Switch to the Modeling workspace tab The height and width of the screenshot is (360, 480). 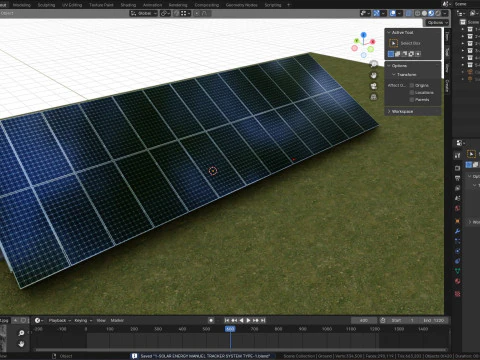(x=21, y=5)
